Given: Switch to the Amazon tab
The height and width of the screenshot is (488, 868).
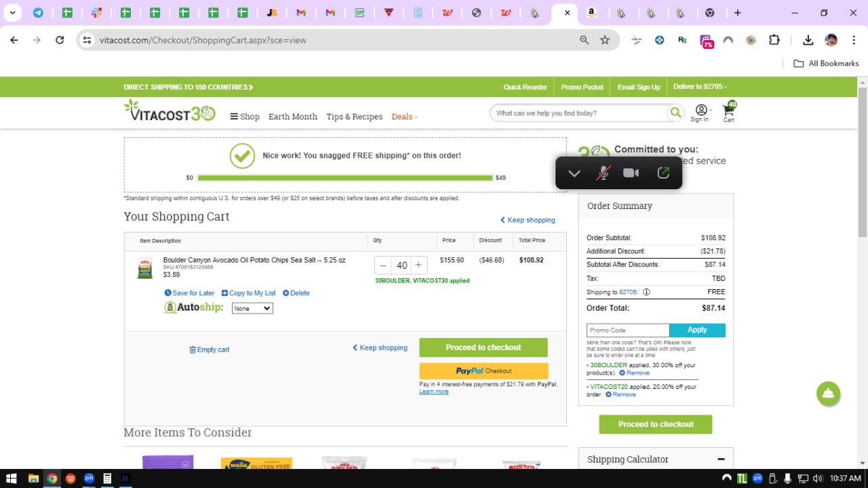Looking at the screenshot, I should (592, 13).
